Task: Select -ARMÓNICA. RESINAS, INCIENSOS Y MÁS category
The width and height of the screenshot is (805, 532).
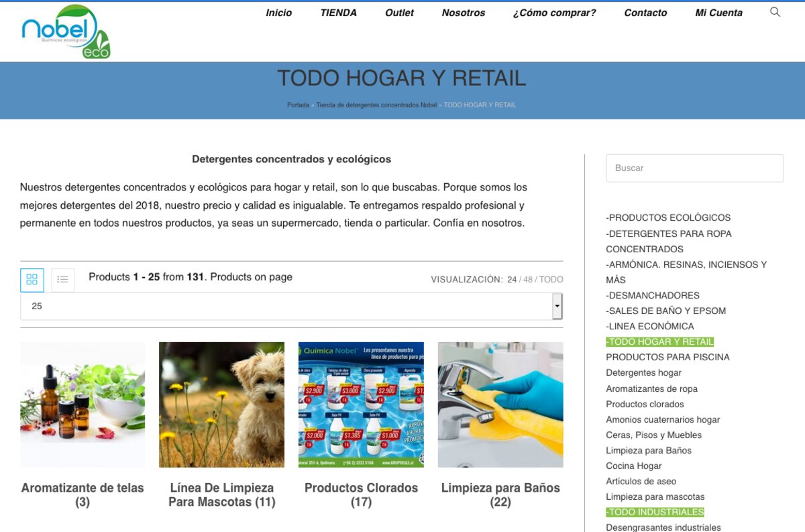Action: 686,272
